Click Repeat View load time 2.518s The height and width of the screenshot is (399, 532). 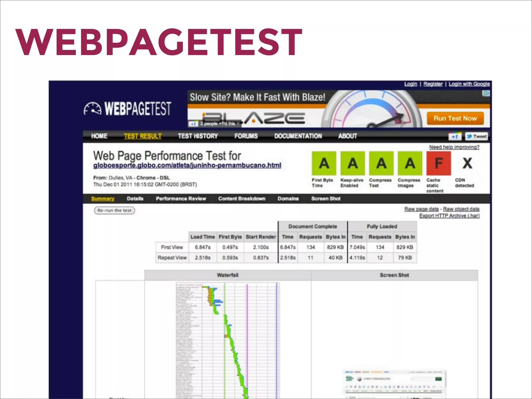pyautogui.click(x=203, y=258)
